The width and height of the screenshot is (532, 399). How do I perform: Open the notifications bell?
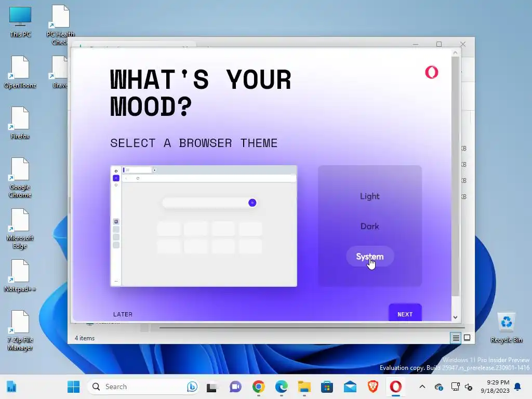tap(518, 387)
